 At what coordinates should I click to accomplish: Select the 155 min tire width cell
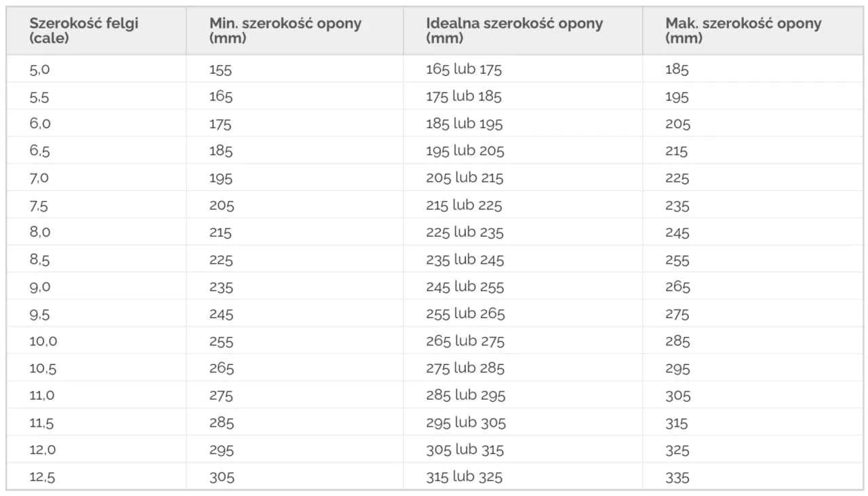pyautogui.click(x=221, y=69)
